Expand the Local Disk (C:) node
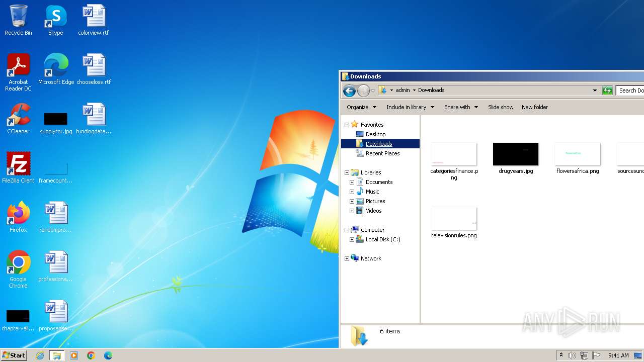Viewport: 644px width, 362px height. (x=352, y=239)
